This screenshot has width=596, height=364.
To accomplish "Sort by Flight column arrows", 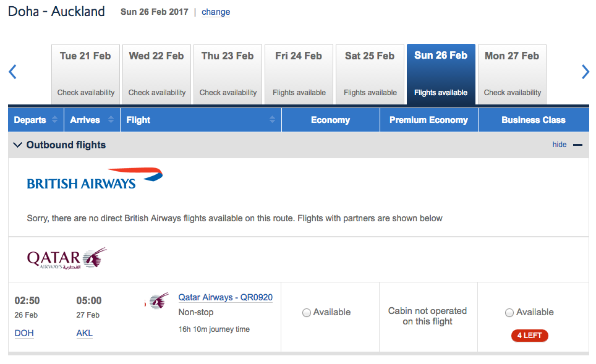I will click(272, 120).
